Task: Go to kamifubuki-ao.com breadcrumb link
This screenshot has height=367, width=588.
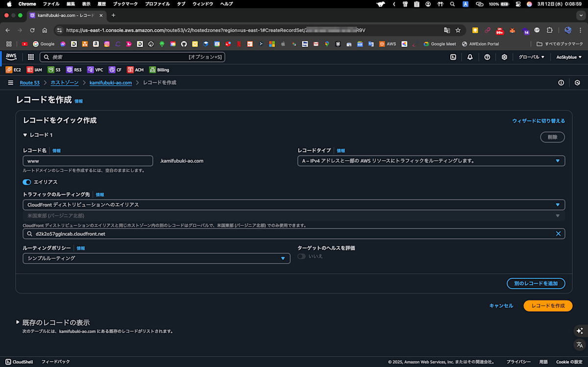Action: pyautogui.click(x=111, y=83)
